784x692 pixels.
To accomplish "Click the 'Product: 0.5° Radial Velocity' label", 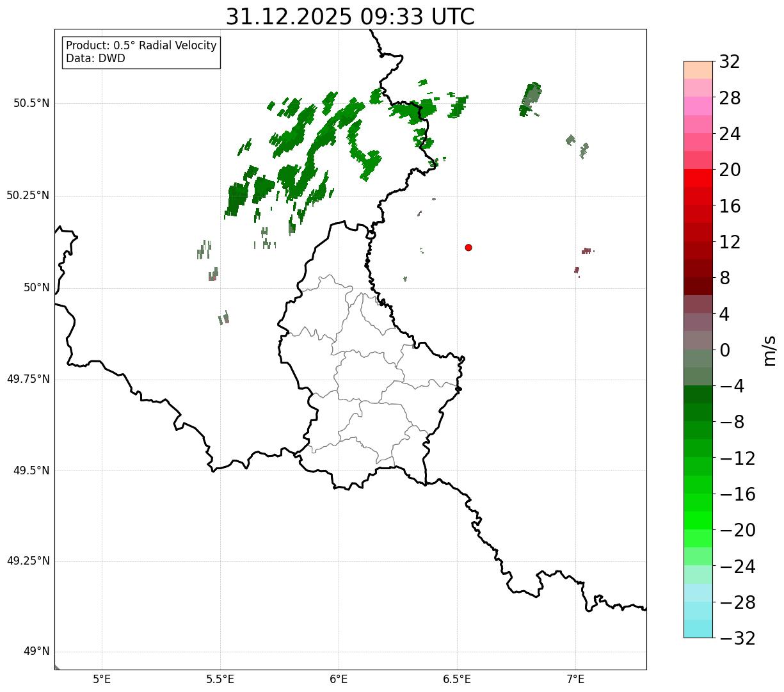I will point(141,46).
